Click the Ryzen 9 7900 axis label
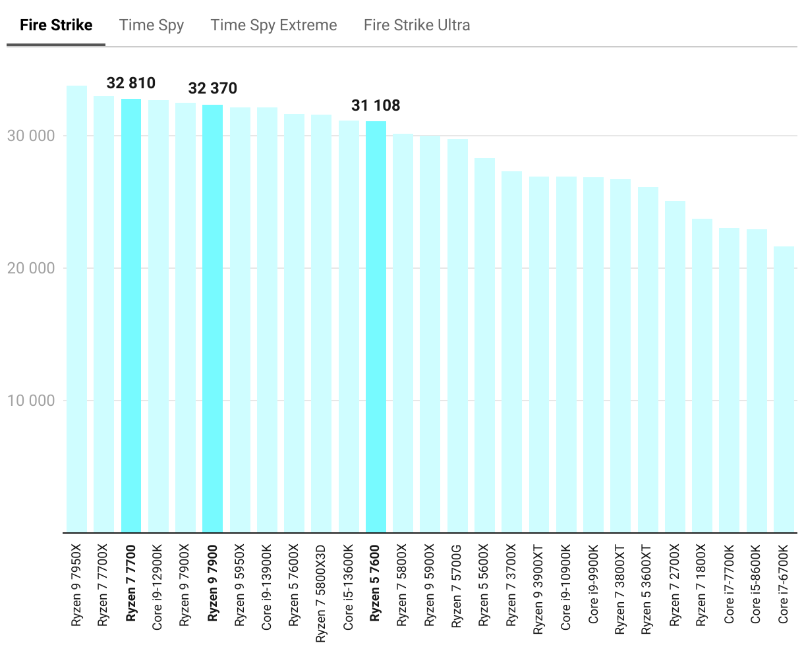 [212, 582]
